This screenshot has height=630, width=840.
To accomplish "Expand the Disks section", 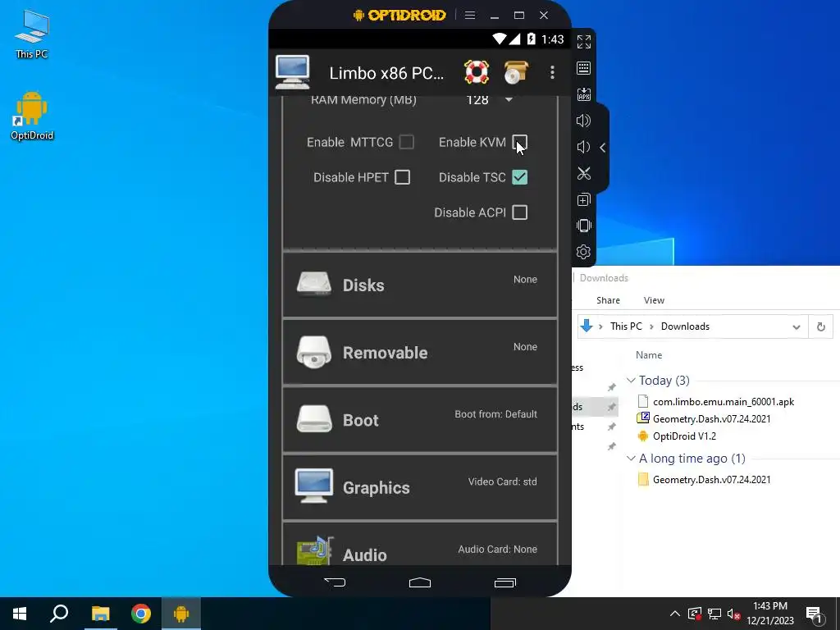I will click(x=420, y=285).
